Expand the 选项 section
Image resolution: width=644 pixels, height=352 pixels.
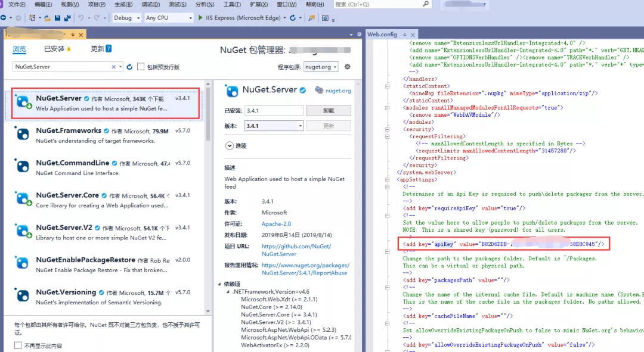click(230, 146)
